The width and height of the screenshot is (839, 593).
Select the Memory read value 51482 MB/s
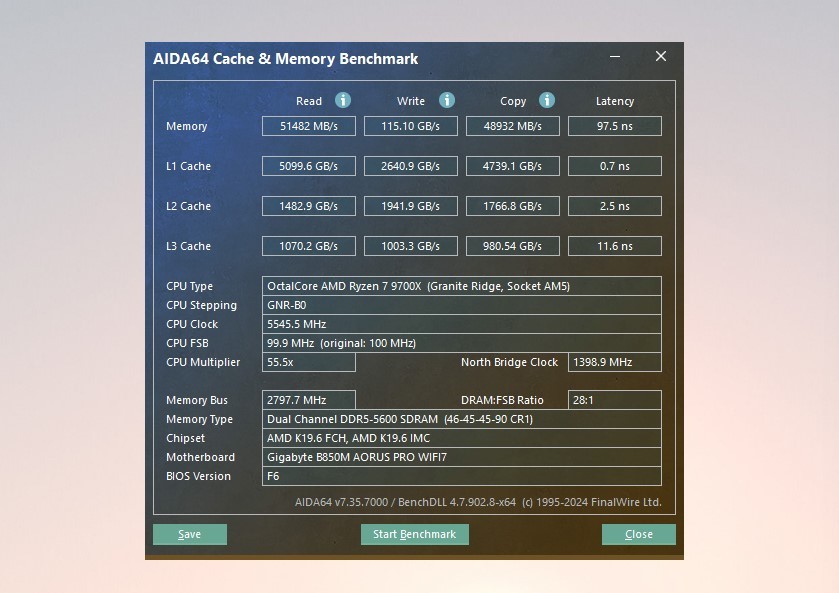point(309,126)
